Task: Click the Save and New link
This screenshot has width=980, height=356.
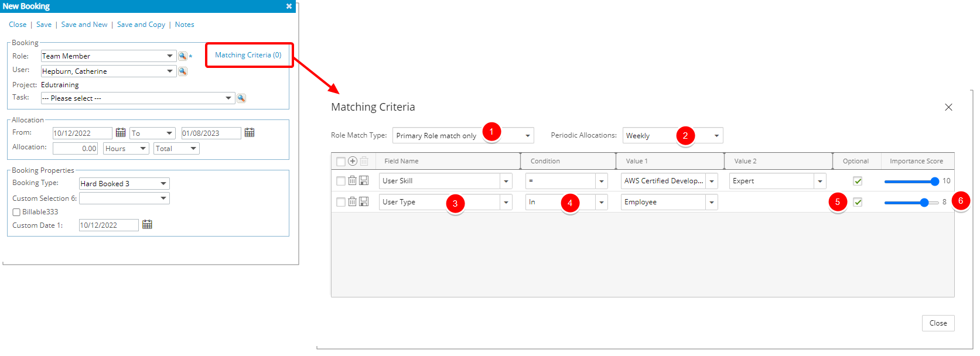Action: pyautogui.click(x=84, y=25)
